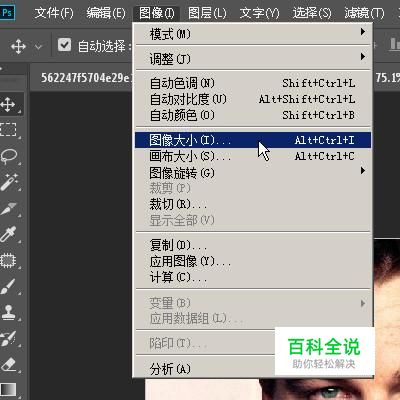This screenshot has height=400, width=400.
Task: Select the Lasso tool
Action: (9, 156)
